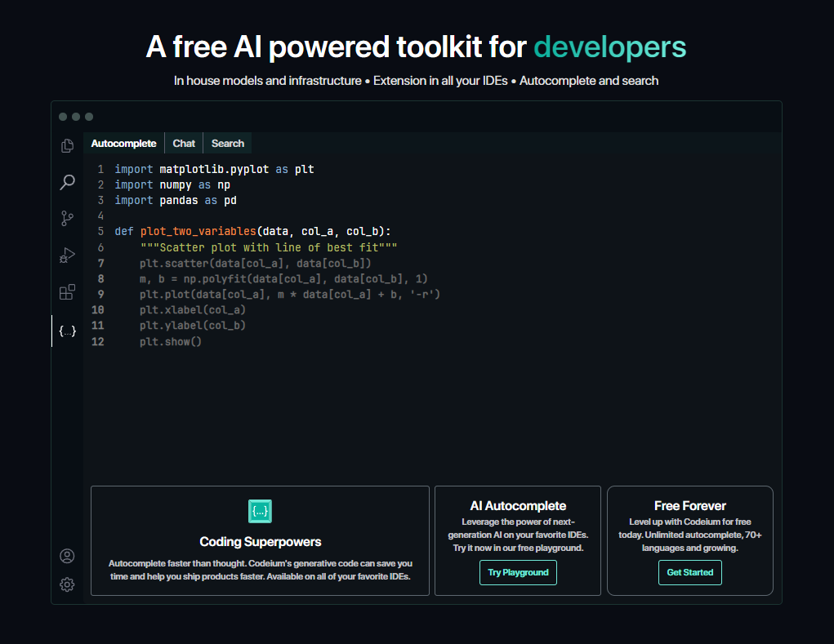
Task: Open the Accounts profile icon
Action: tap(67, 556)
